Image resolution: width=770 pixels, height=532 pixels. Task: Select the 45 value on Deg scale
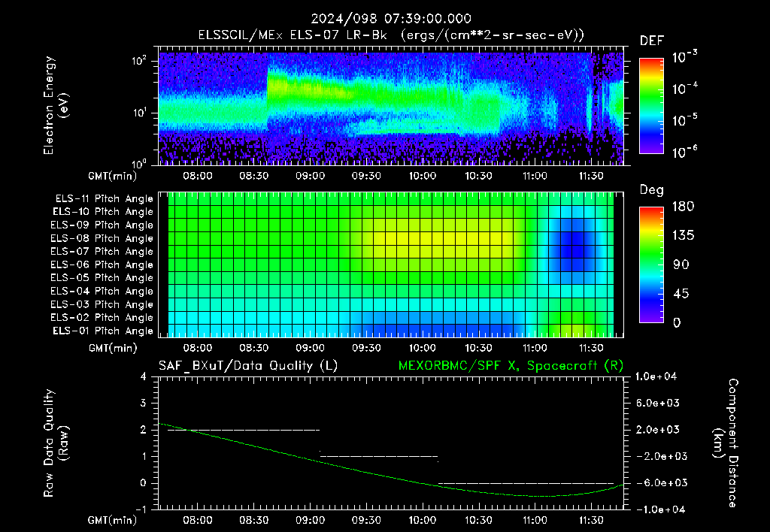coord(681,294)
